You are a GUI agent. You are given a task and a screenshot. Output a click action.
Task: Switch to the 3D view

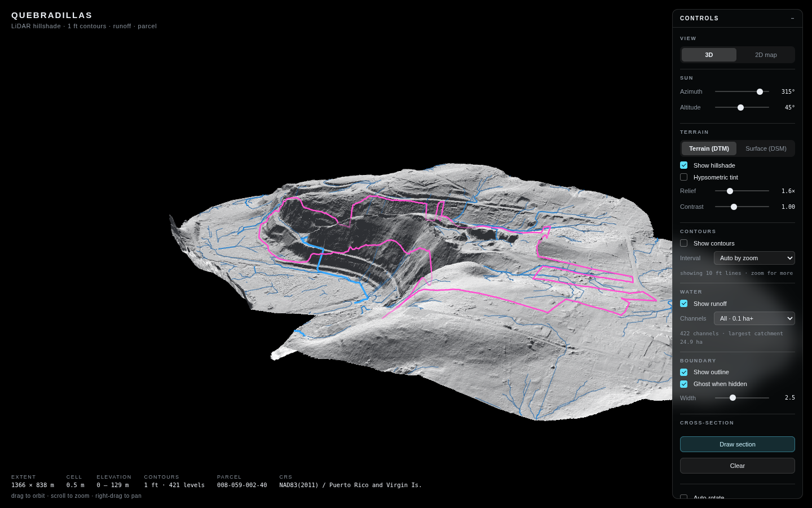coord(709,55)
